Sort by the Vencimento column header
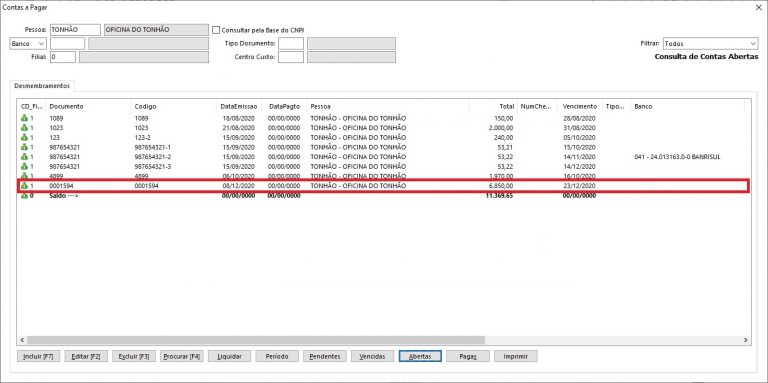Screen dimensions: 768x383 (579, 106)
